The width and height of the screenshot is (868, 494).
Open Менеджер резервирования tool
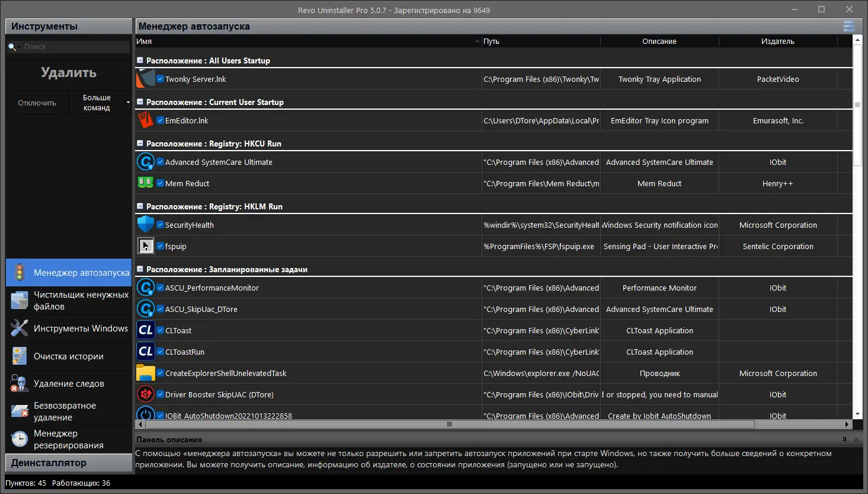pyautogui.click(x=69, y=439)
